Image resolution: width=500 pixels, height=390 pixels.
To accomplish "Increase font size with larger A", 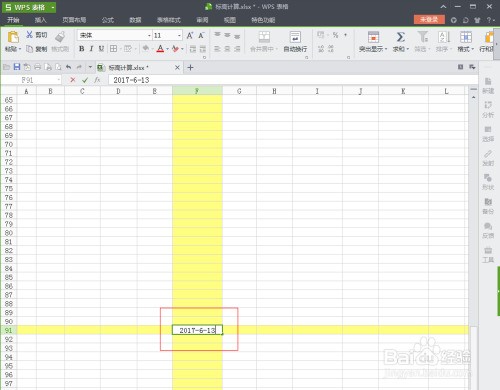I will 190,35.
